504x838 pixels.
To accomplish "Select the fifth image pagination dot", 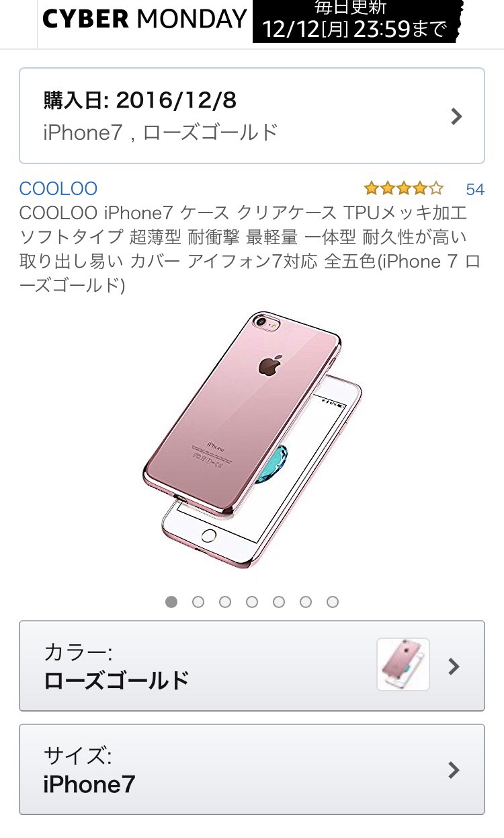I will click(279, 602).
